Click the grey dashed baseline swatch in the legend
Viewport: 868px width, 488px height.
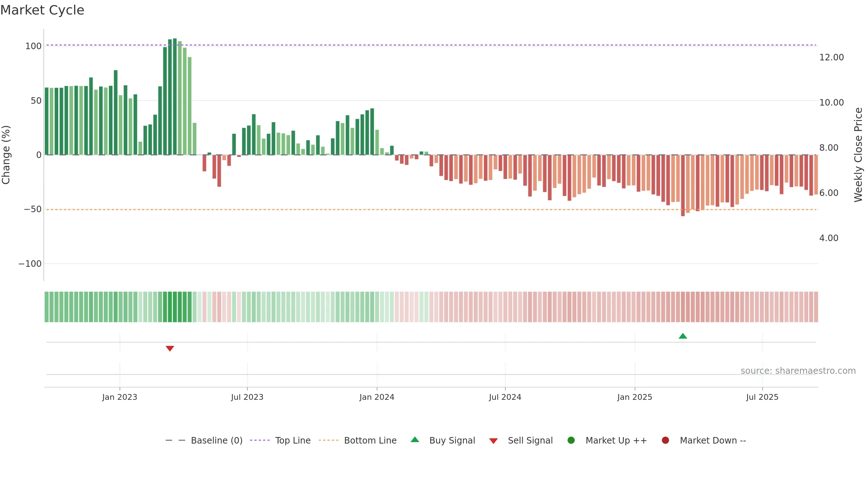point(175,440)
